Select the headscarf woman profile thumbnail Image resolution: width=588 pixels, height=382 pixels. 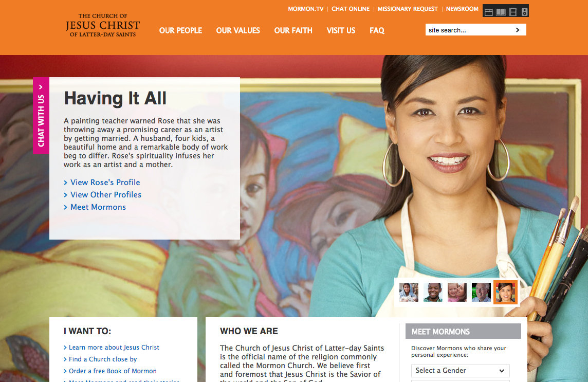click(x=409, y=293)
